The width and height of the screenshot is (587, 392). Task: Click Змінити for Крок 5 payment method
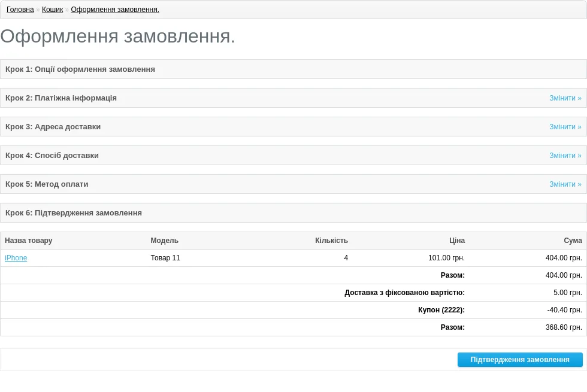[x=565, y=184]
